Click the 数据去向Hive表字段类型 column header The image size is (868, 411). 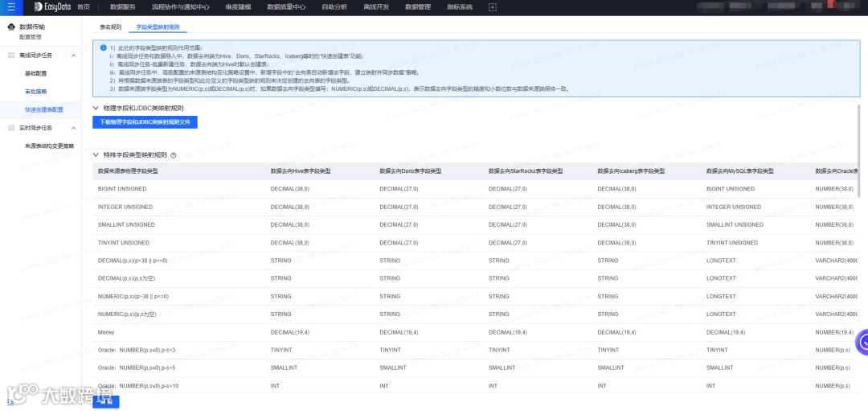[x=301, y=171]
